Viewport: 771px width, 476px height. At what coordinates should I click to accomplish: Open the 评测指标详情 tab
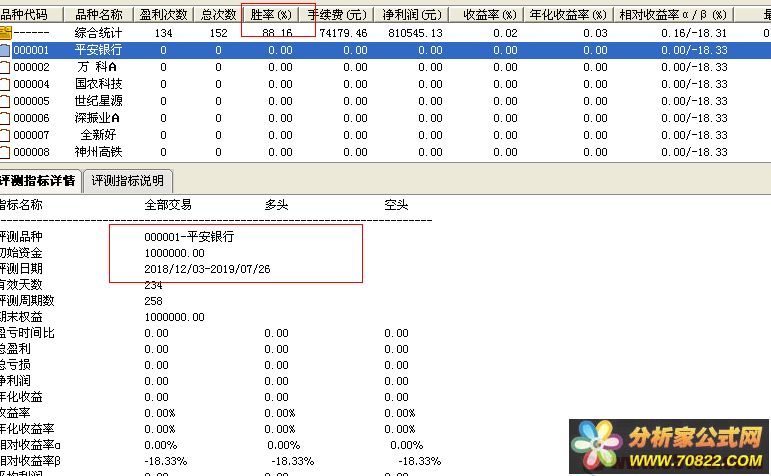39,181
